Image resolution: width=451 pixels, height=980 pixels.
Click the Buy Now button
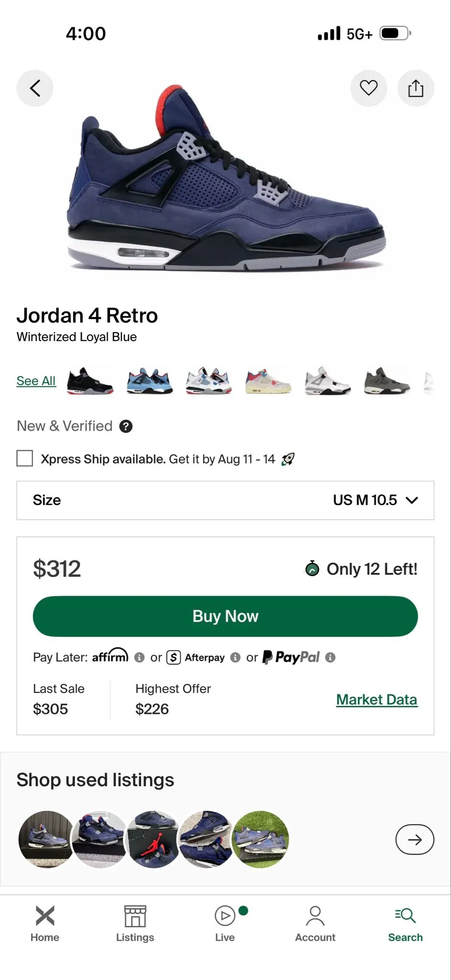click(225, 616)
